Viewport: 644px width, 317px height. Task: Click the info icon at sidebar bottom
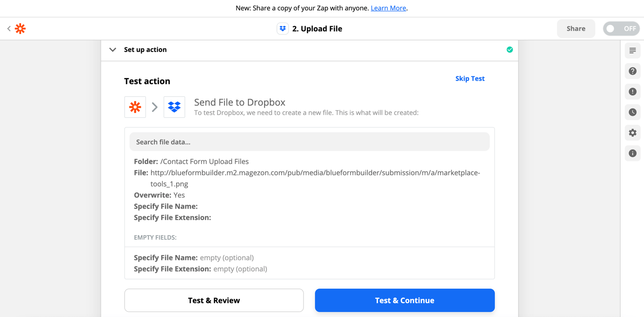tap(632, 153)
